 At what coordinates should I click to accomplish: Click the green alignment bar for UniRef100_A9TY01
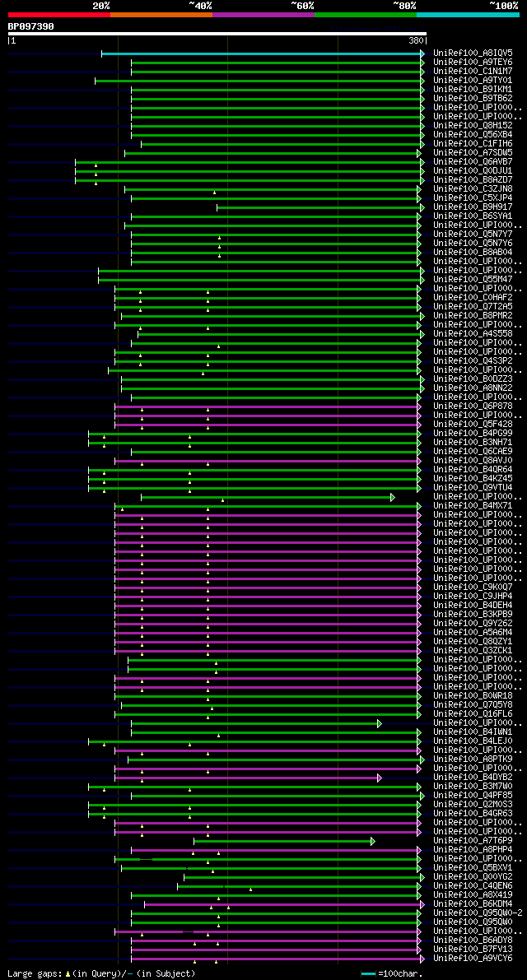coord(259,81)
